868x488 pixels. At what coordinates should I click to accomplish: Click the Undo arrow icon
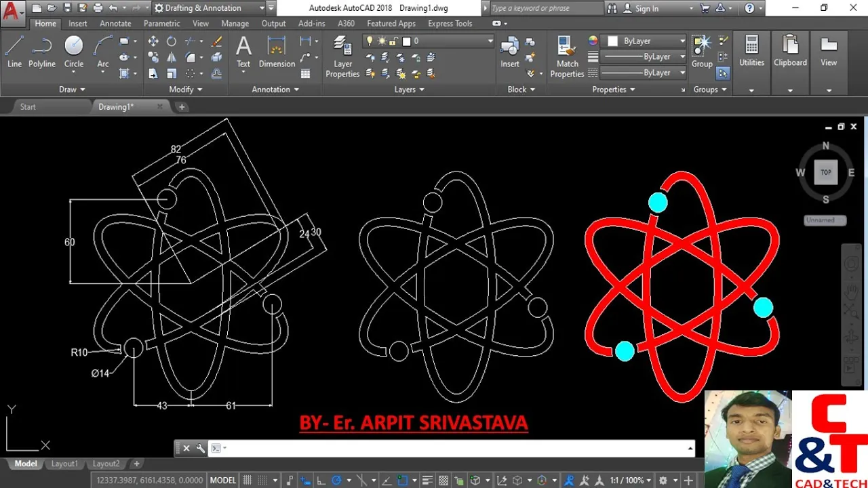113,8
